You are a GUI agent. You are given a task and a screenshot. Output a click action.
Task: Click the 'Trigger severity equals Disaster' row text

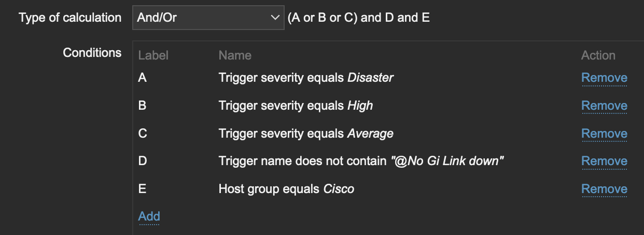pos(306,78)
